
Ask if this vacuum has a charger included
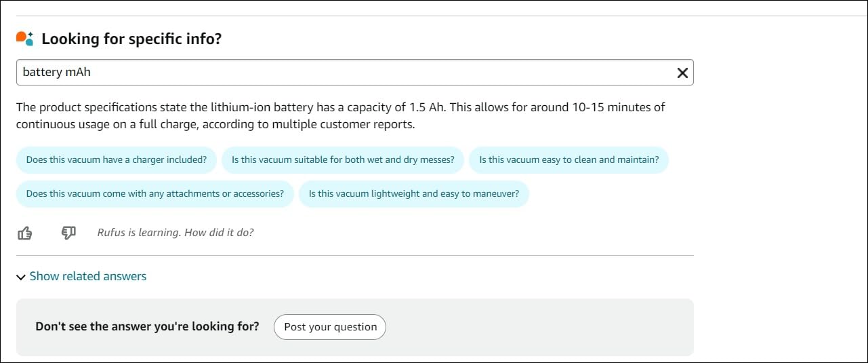pos(117,160)
